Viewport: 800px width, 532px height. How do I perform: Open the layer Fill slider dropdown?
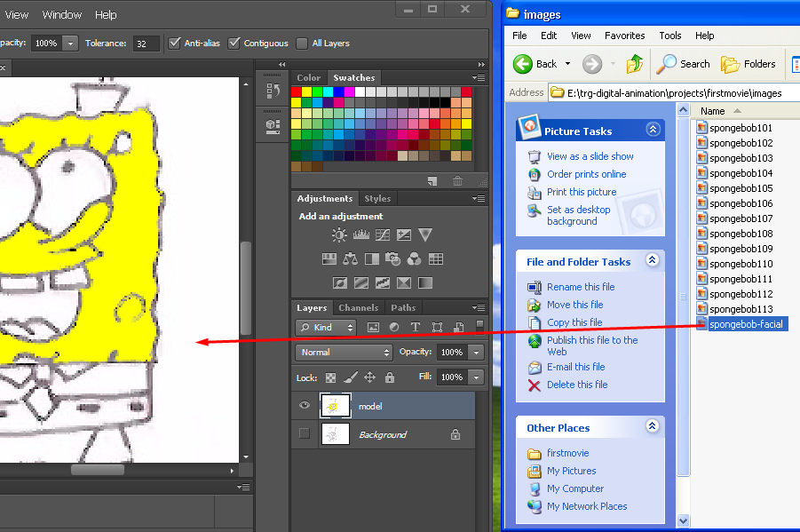tap(476, 377)
